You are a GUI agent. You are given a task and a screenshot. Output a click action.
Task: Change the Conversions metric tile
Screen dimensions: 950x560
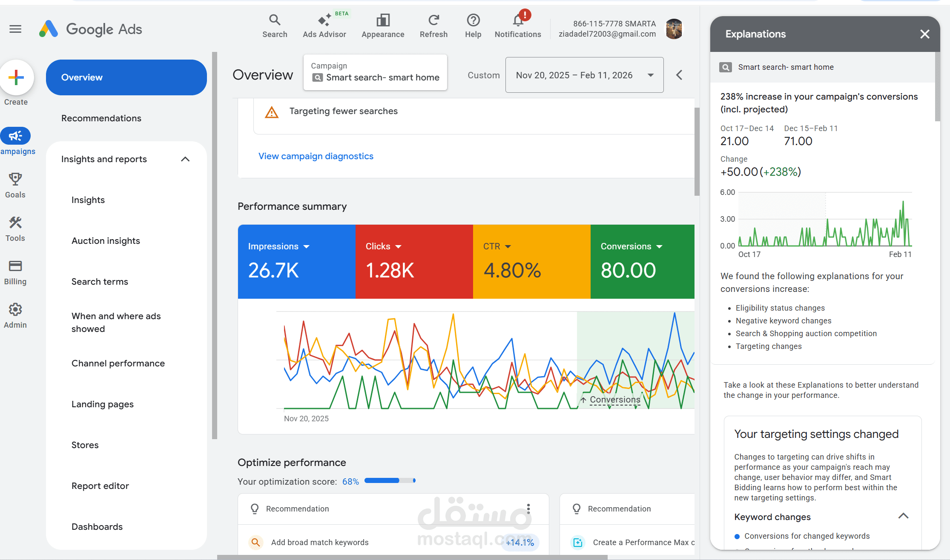coord(659,247)
